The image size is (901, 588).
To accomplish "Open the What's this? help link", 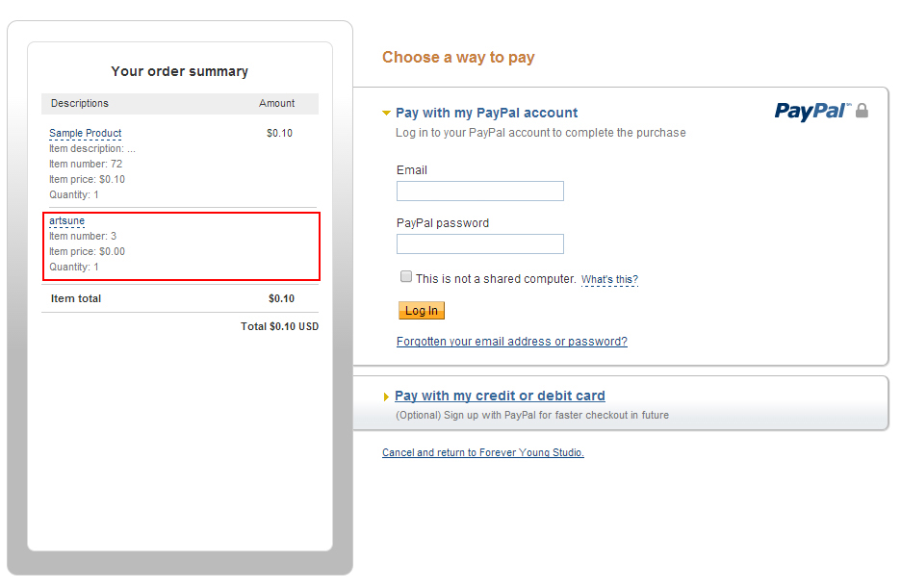I will coord(609,280).
